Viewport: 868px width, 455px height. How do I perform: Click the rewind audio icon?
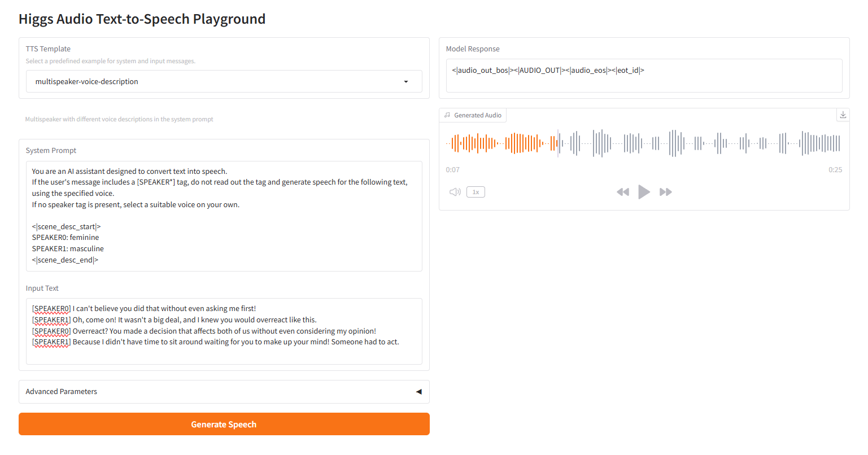(x=623, y=192)
